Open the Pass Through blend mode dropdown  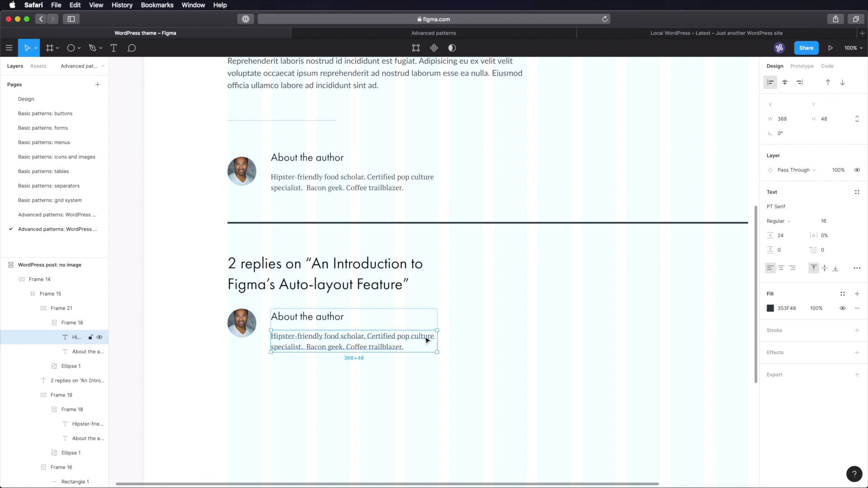[x=796, y=170]
